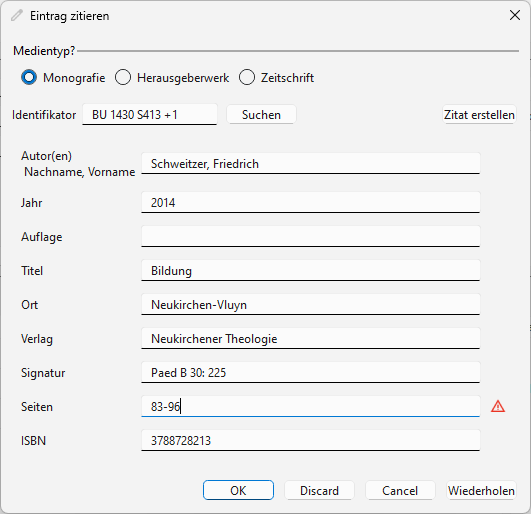Click the Signatur field Paed B 30: 225

click(x=311, y=372)
